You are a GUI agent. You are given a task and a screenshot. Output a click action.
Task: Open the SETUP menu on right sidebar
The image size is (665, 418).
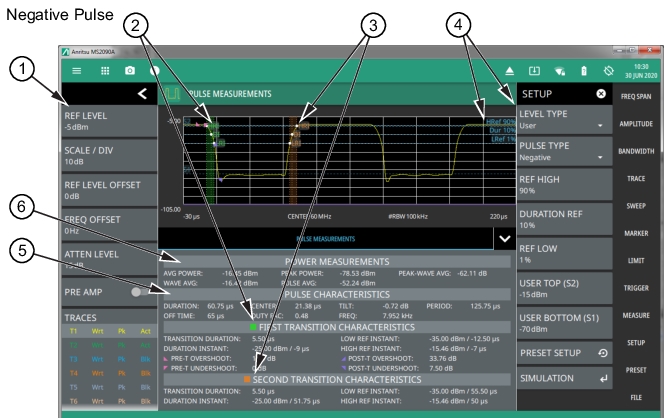(636, 343)
